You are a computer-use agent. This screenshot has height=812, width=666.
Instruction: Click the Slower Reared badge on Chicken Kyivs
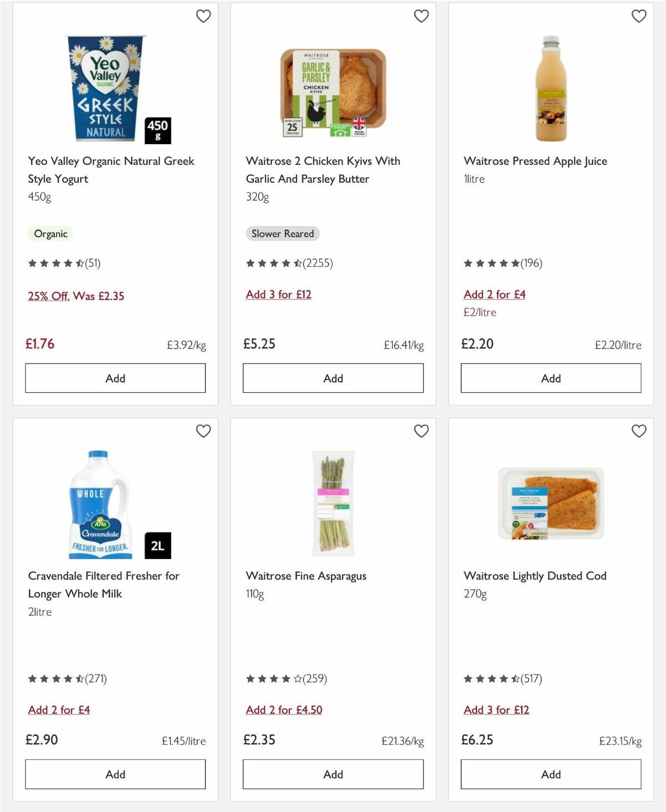coord(283,234)
